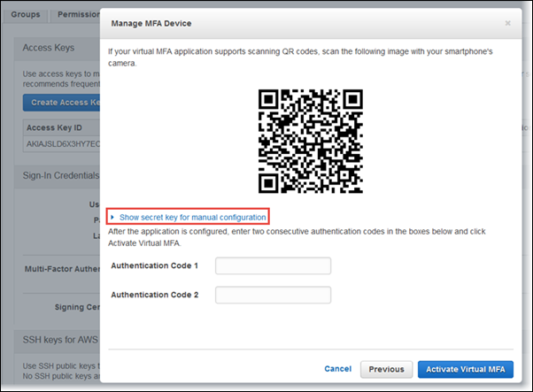The width and height of the screenshot is (533, 392).
Task: Click the Multi-Factor Authentication label
Action: [62, 269]
